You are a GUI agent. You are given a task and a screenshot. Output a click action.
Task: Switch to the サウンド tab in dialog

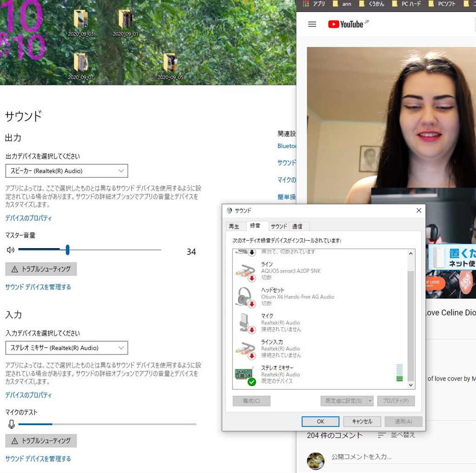point(279,226)
